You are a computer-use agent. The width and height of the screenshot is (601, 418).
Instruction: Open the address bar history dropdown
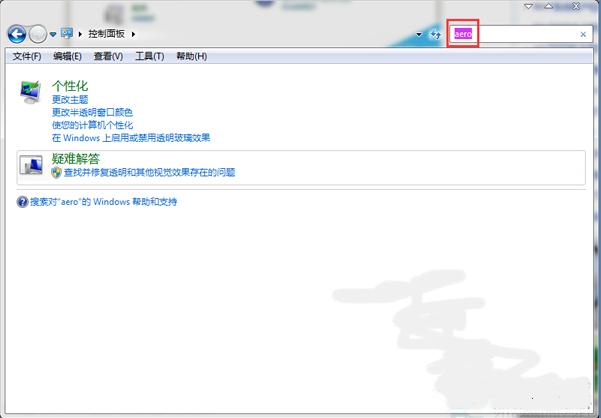click(419, 35)
